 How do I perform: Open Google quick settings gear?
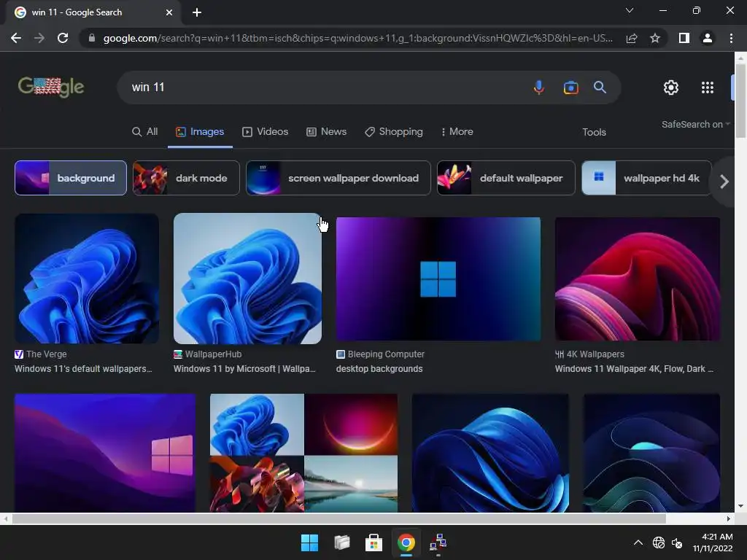(x=671, y=87)
